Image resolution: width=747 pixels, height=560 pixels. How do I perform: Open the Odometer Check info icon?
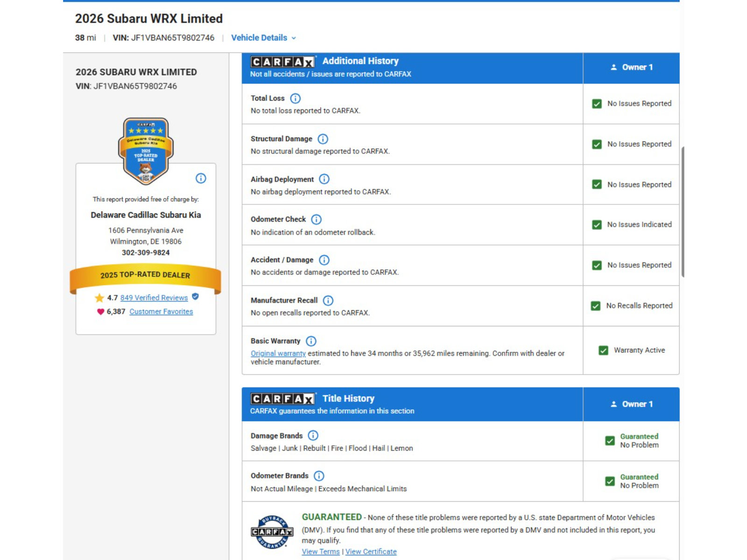coord(317,219)
